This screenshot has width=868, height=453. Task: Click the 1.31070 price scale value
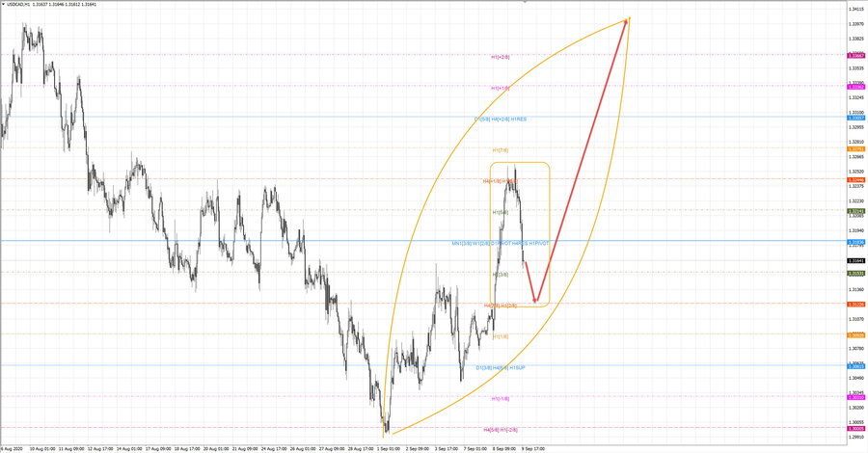click(x=857, y=319)
